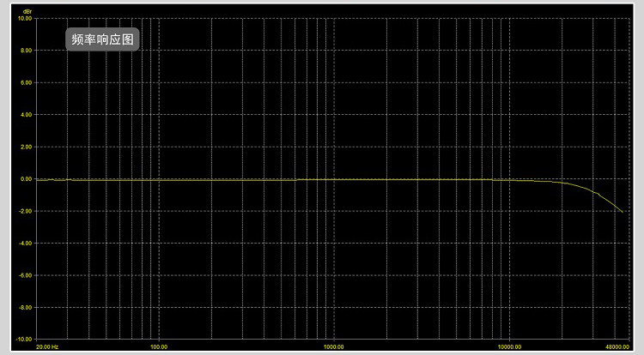Viewport: 644px width, 355px height.
Task: Click the dBr unit label
Action: (x=27, y=12)
